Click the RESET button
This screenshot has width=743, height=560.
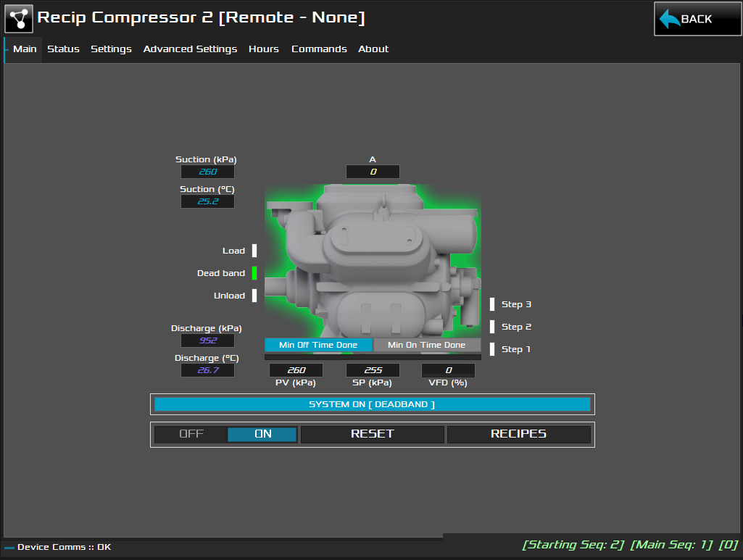373,434
